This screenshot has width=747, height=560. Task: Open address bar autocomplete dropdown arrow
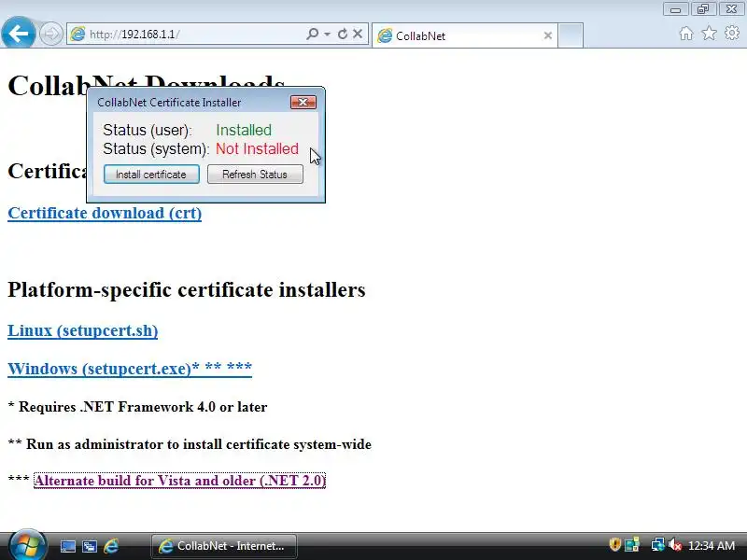[328, 34]
